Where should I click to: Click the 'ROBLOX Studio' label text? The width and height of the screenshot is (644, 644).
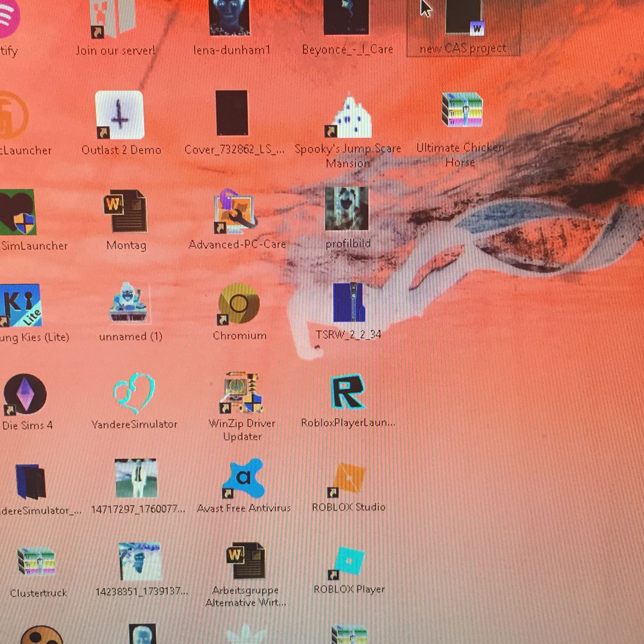pyautogui.click(x=349, y=507)
